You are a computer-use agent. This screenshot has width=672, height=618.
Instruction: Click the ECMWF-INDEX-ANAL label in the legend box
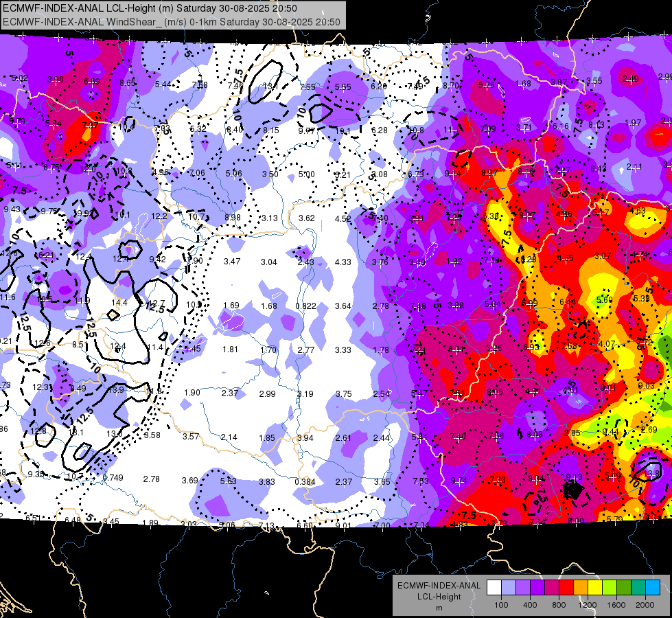[x=439, y=586]
